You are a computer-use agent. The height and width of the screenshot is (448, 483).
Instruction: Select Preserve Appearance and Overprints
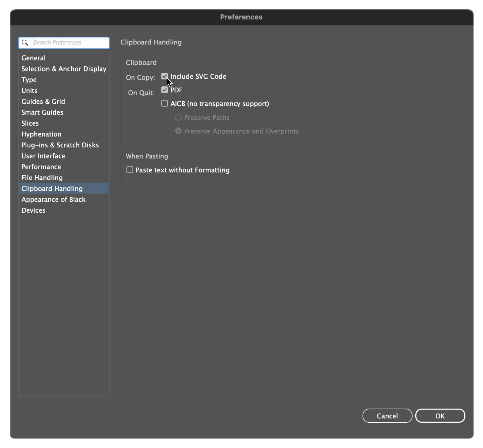click(x=178, y=131)
